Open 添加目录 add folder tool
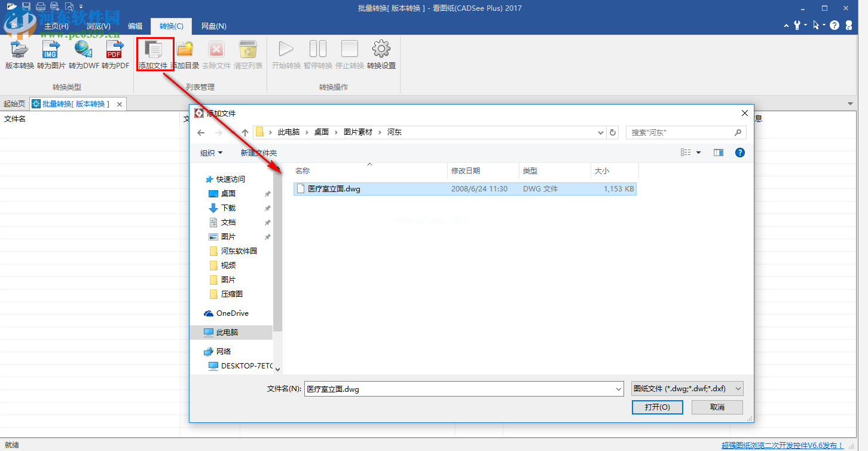 pos(185,49)
